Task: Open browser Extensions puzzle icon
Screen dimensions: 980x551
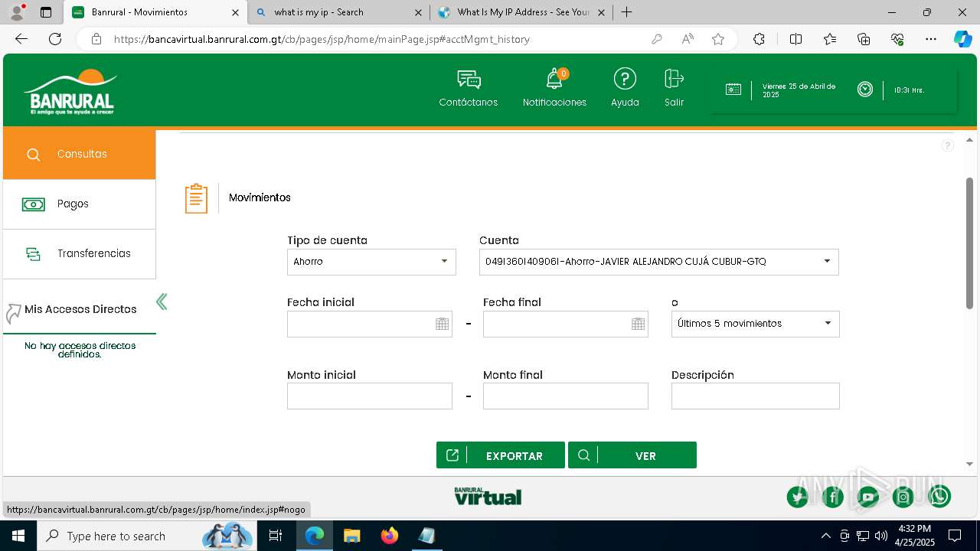Action: click(759, 39)
